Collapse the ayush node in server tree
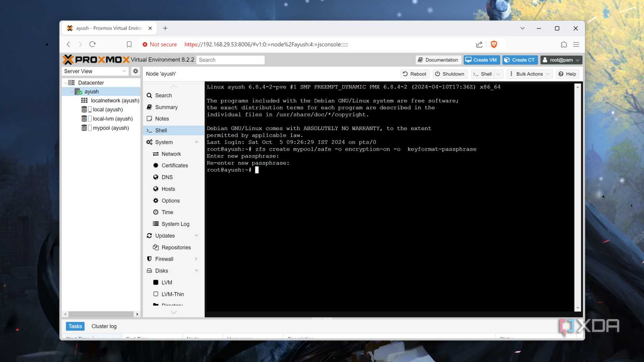The height and width of the screenshot is (362, 644). coord(71,91)
